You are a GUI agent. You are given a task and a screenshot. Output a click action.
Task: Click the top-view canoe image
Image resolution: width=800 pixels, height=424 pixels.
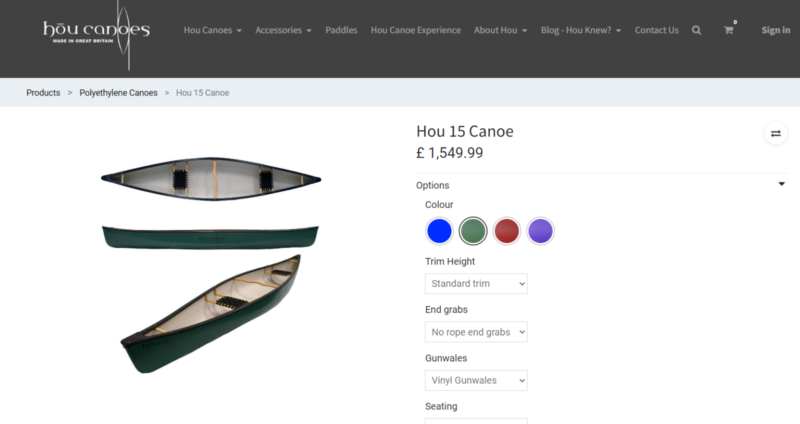(210, 178)
